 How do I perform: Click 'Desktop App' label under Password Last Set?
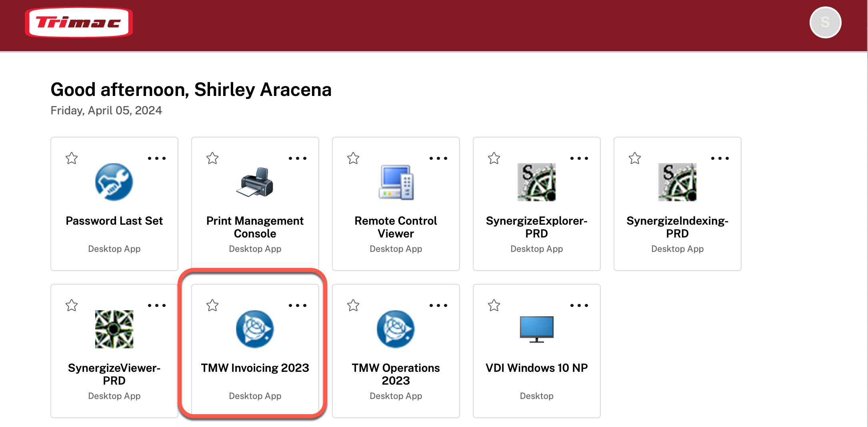[x=114, y=249]
